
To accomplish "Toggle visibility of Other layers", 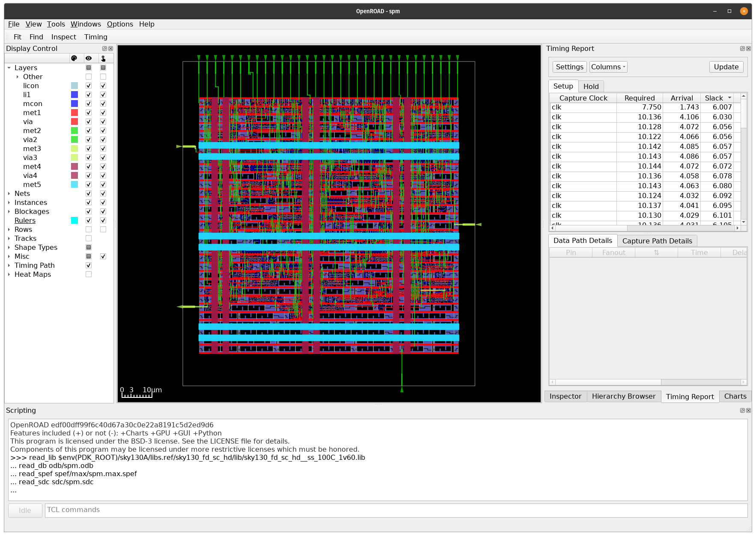I will (x=89, y=77).
